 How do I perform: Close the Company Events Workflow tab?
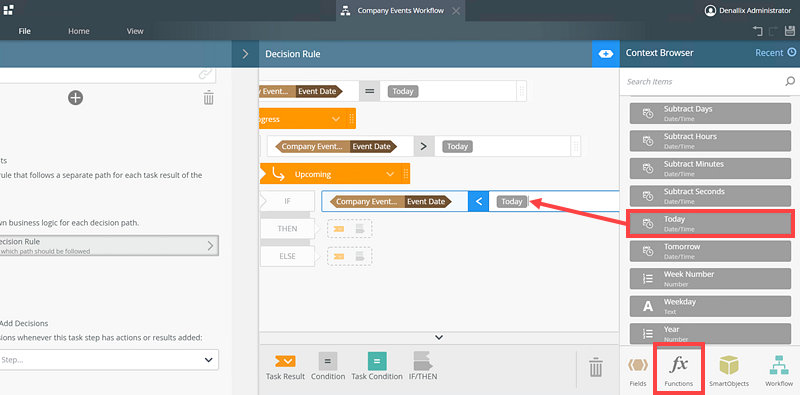456,11
